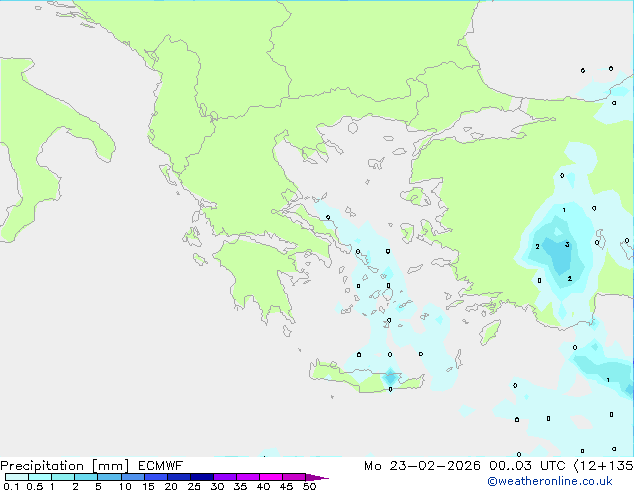Choose the 25–30 mm dark blue swatch
Screen dimensions: 634x490
[x=202, y=477]
